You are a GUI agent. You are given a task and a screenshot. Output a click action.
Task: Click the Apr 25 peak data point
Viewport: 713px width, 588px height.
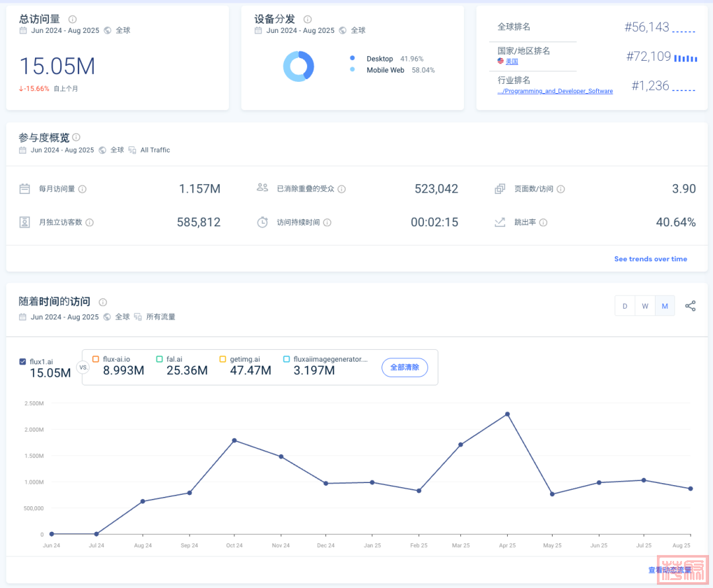(x=507, y=414)
